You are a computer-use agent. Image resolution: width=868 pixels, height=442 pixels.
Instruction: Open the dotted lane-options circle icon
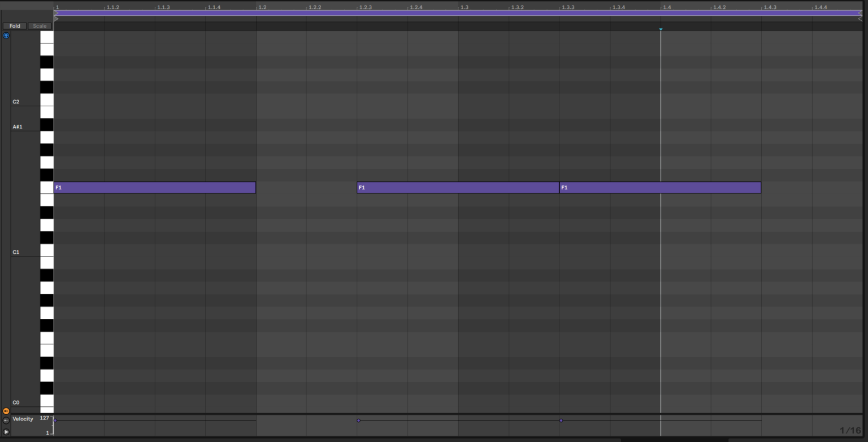tap(6, 420)
